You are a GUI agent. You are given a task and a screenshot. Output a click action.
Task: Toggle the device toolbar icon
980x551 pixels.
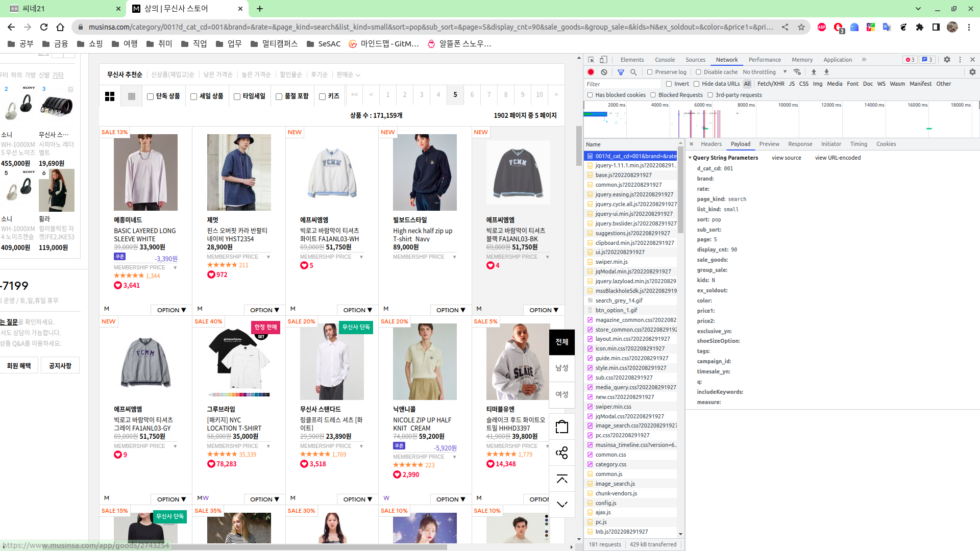coord(603,60)
